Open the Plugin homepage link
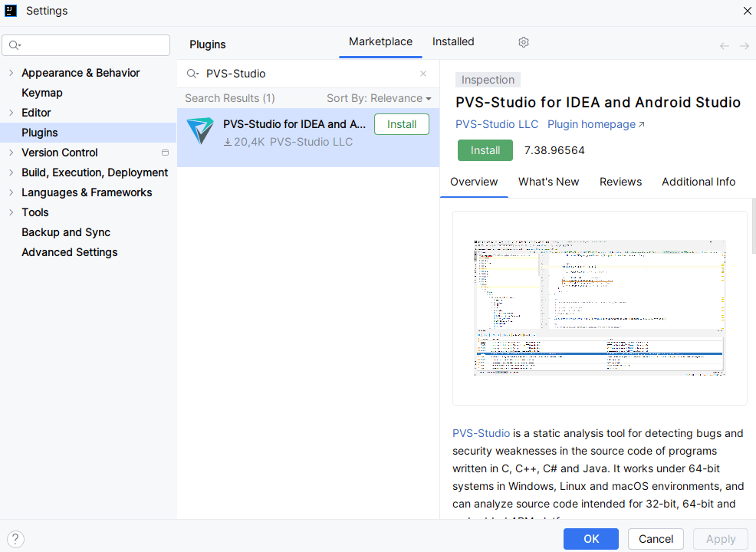The image size is (756, 552). click(x=596, y=124)
